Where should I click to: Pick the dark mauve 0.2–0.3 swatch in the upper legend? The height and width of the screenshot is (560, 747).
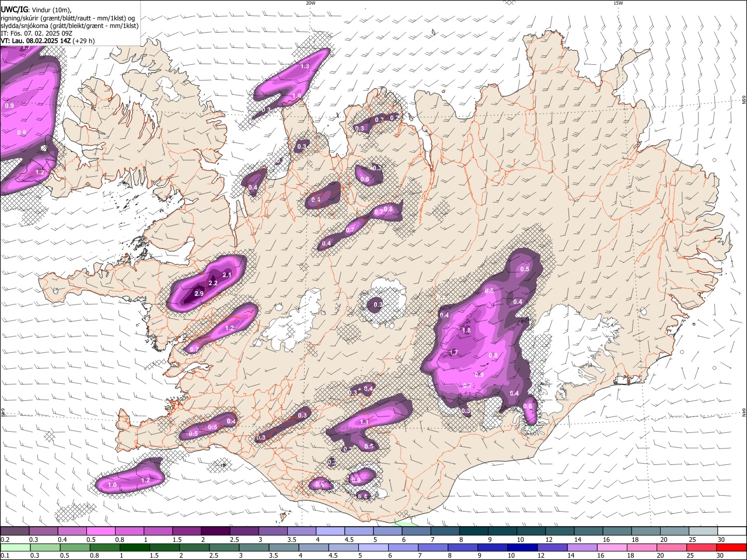15,531
